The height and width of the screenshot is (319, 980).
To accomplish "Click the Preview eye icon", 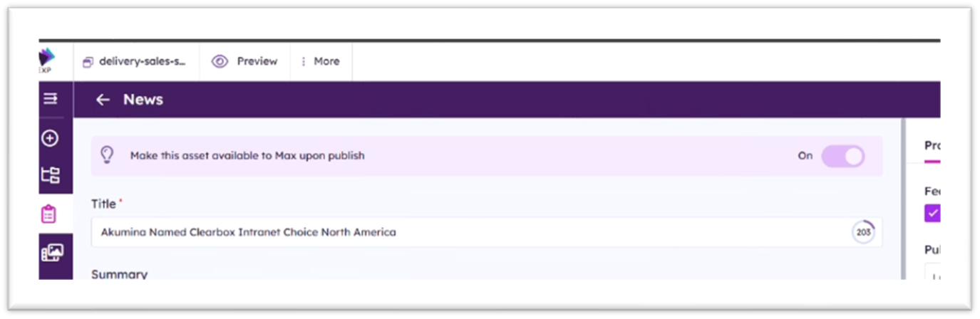I will pos(220,62).
